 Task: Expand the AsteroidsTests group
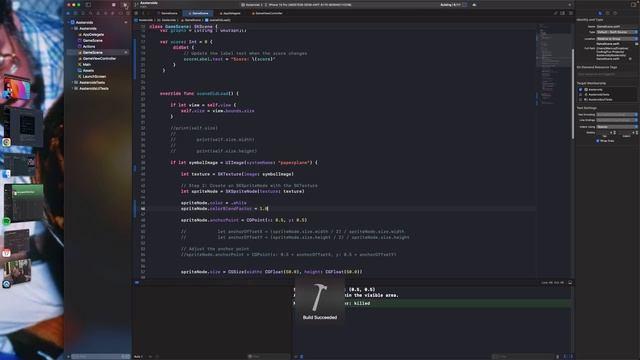[72, 82]
